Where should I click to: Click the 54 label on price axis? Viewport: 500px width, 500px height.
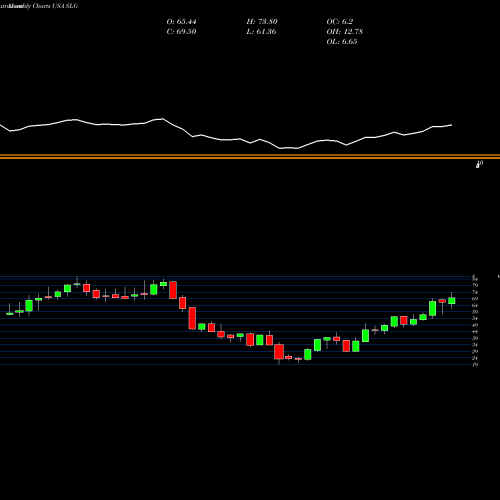[x=475, y=318]
